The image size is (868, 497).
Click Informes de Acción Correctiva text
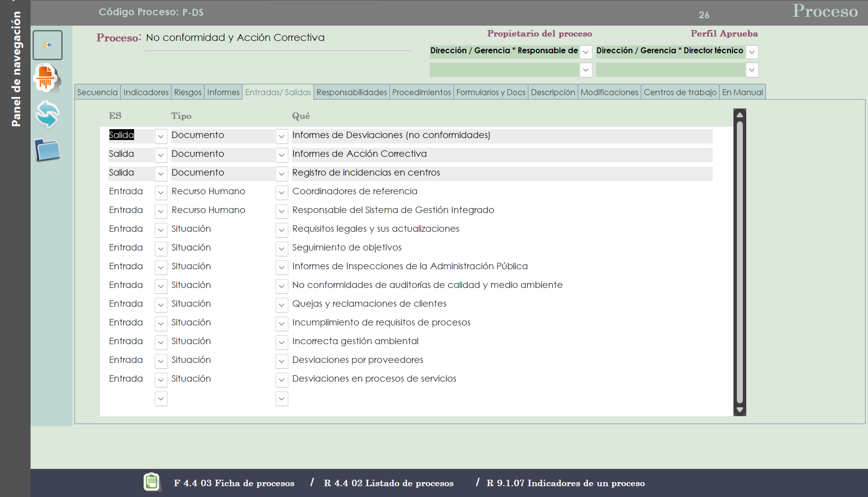[x=359, y=154]
